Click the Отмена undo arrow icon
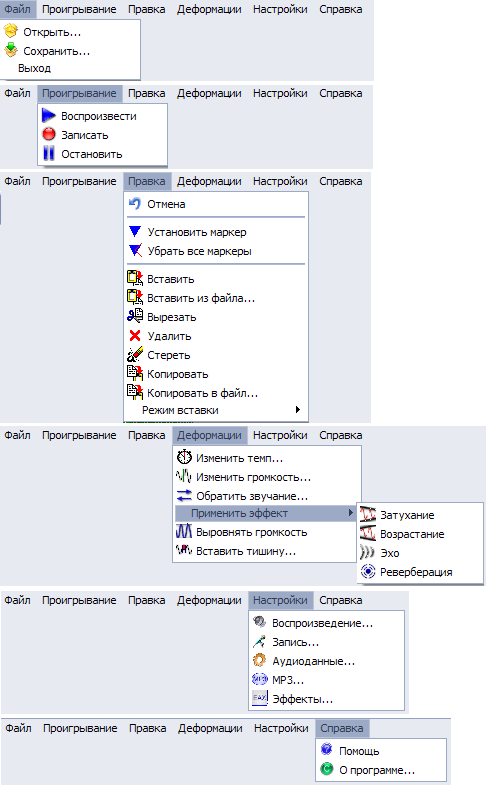The image size is (486, 785). click(x=135, y=204)
